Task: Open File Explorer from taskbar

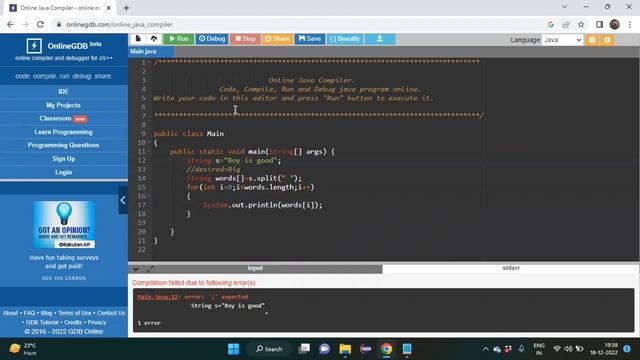Action: [x=345, y=349]
